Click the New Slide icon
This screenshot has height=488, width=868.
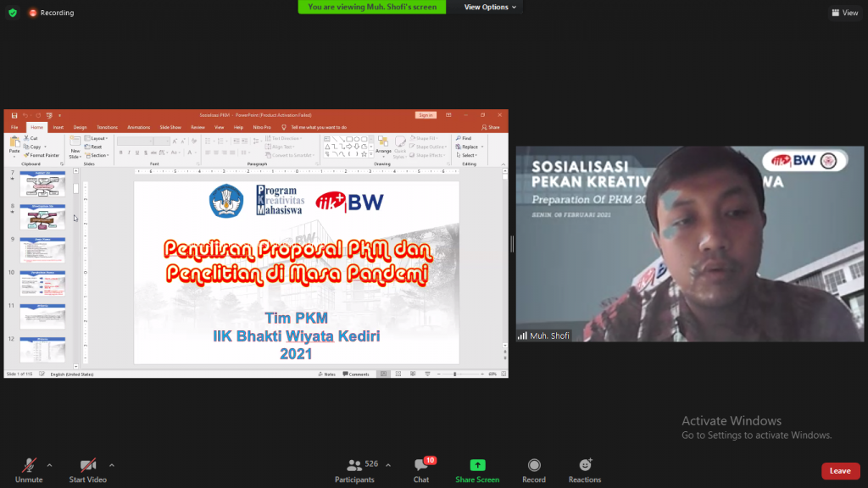[x=75, y=142]
